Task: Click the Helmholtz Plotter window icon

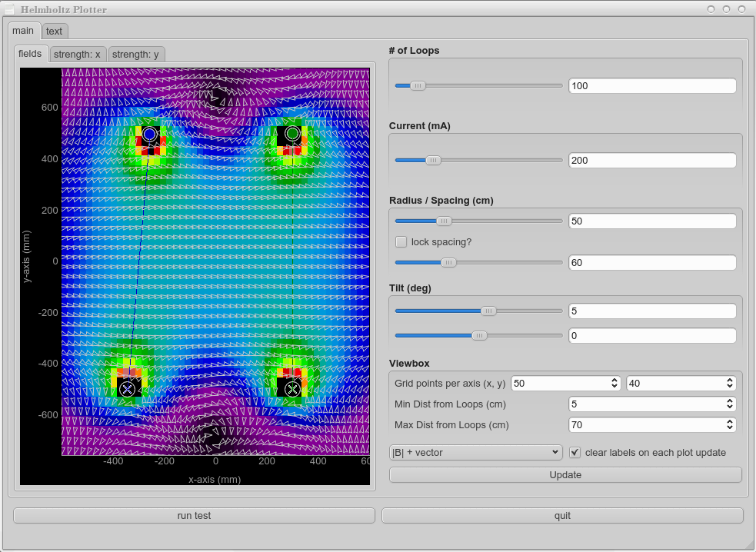Action: click(10, 10)
